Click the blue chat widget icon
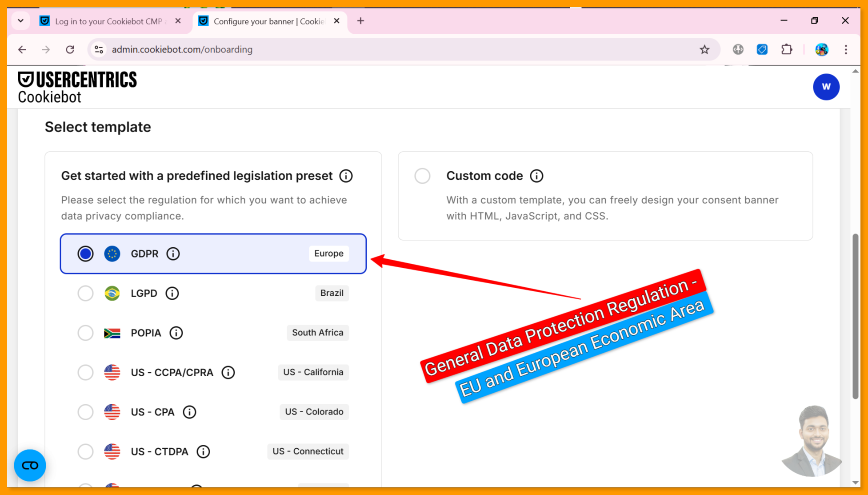Screen dimensions: 868x495 point(30,465)
